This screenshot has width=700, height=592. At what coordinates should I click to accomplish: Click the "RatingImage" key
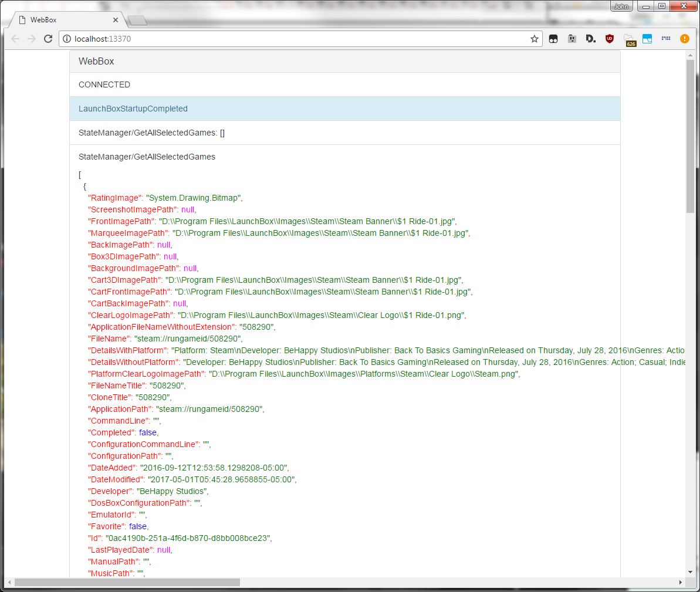pos(115,198)
